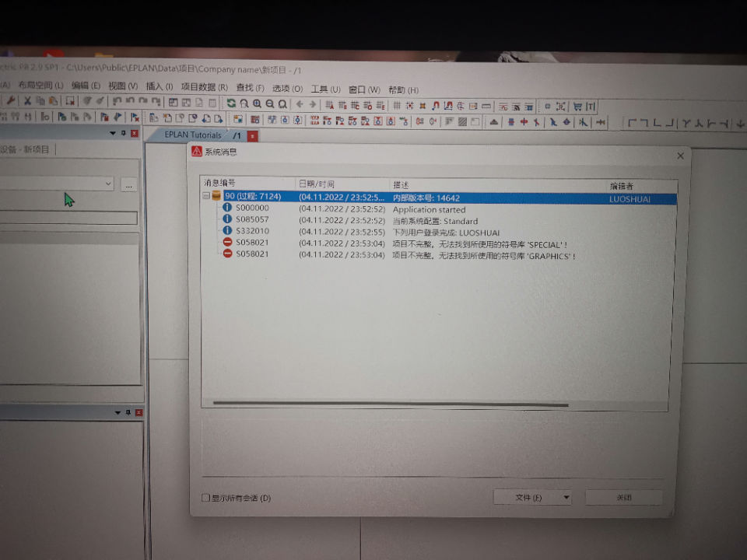Click the wrench settings icon in toolbar

(10, 100)
